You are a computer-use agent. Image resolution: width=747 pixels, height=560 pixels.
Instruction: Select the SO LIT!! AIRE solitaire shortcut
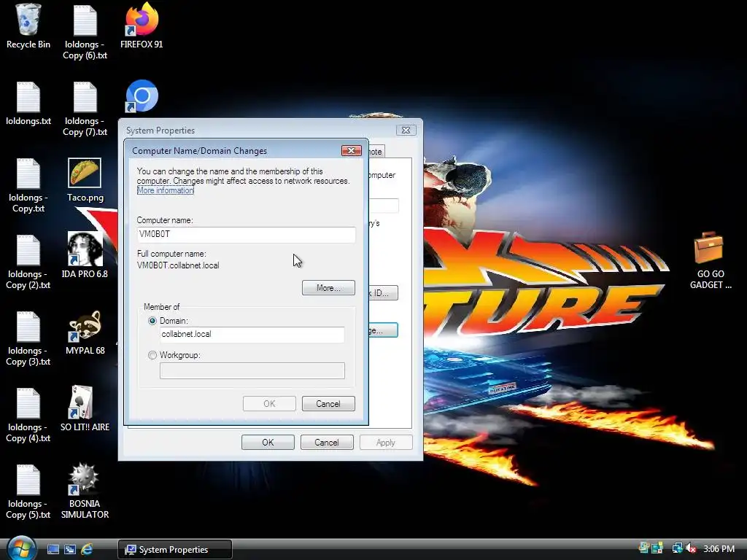click(85, 408)
